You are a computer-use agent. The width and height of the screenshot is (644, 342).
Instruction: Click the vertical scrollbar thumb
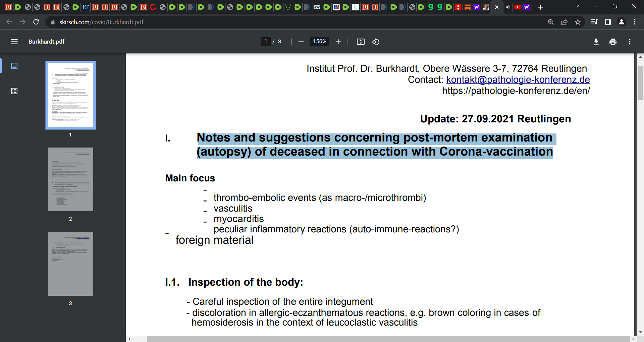click(640, 83)
